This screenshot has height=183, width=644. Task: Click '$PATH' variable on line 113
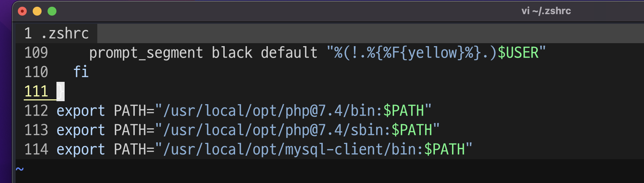point(412,130)
